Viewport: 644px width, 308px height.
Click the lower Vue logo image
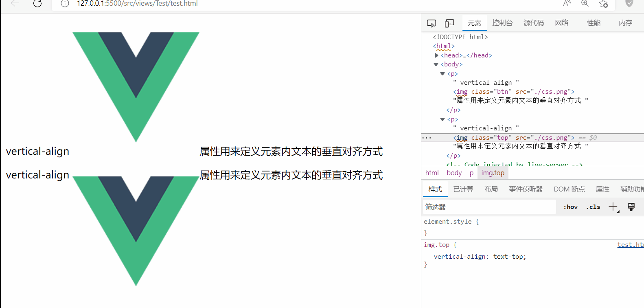pos(136,231)
